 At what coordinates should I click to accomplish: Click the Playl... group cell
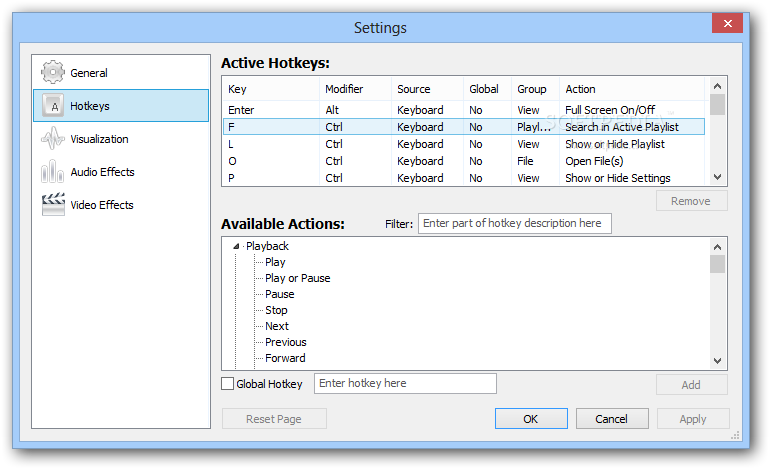click(534, 127)
